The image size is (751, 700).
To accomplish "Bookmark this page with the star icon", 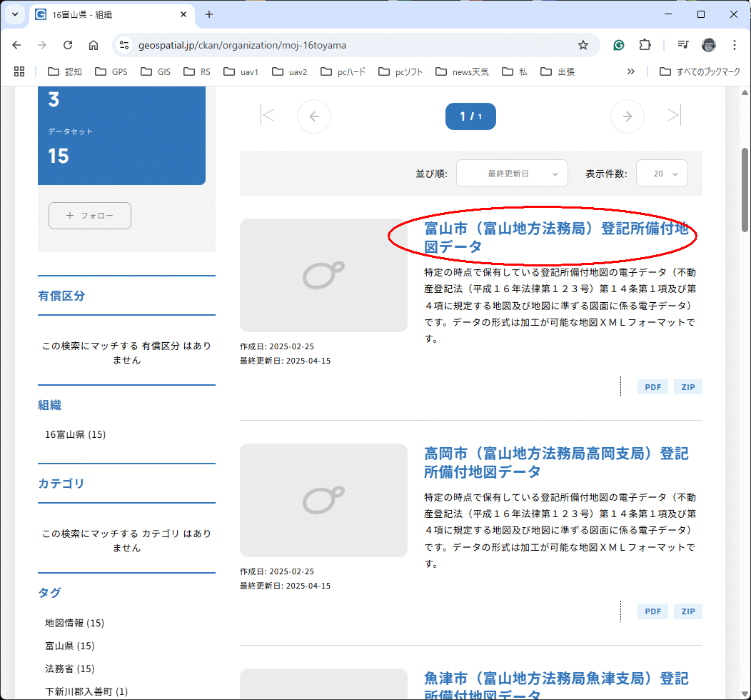I will click(x=583, y=45).
